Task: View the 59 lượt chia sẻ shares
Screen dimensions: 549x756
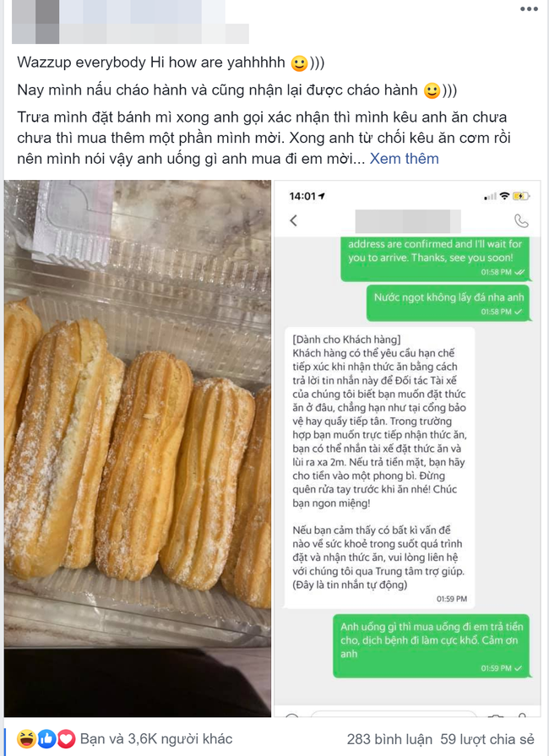Action: (487, 739)
